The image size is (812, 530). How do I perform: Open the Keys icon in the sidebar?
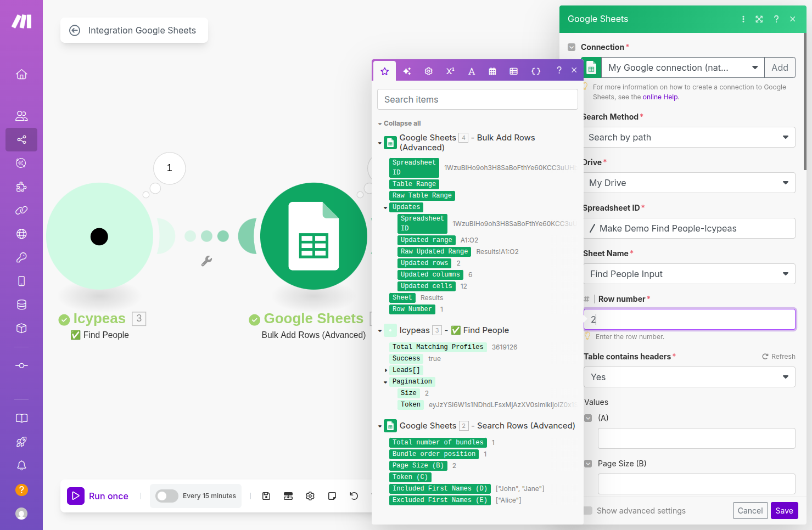(x=21, y=257)
